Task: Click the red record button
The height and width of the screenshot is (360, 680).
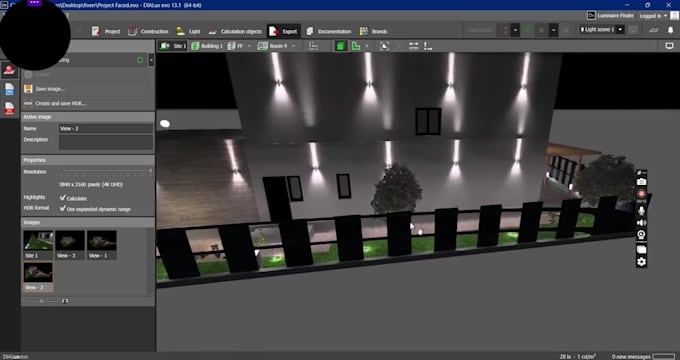Action: [x=641, y=193]
